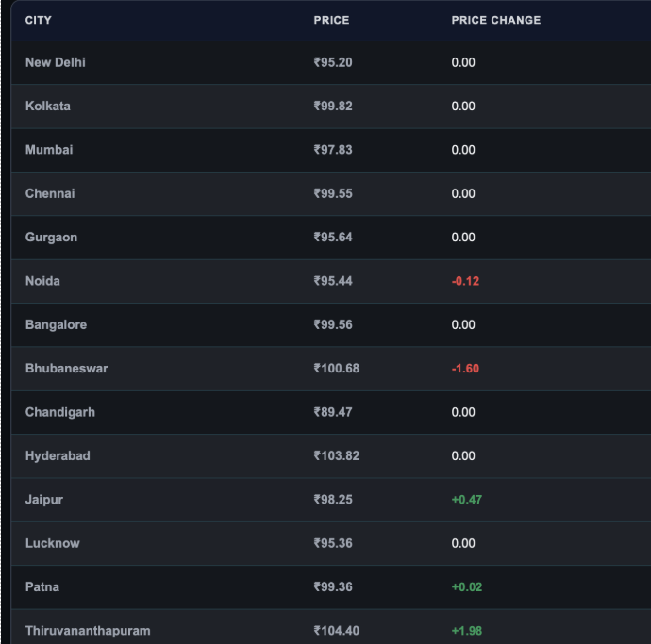
Task: Click the Hyderabad city name
Action: [58, 456]
